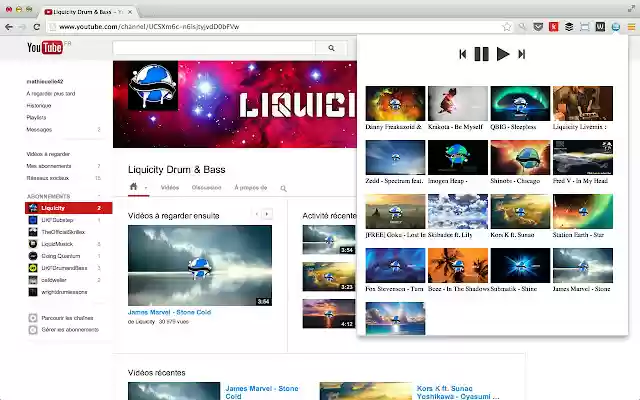
Task: Open Kors K ft. Sunao link in Vidéos récentes
Action: point(458,392)
